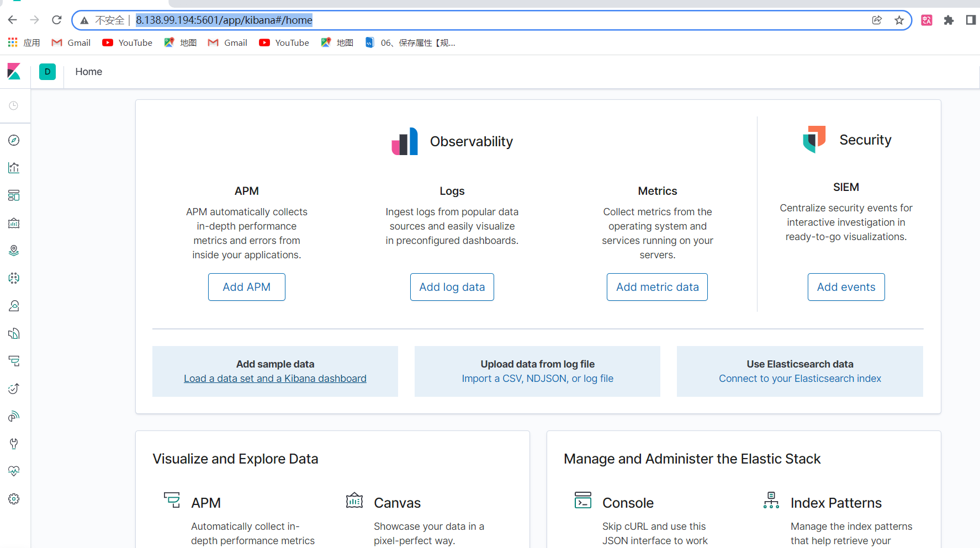Open the space selector D avatar

[x=47, y=72]
